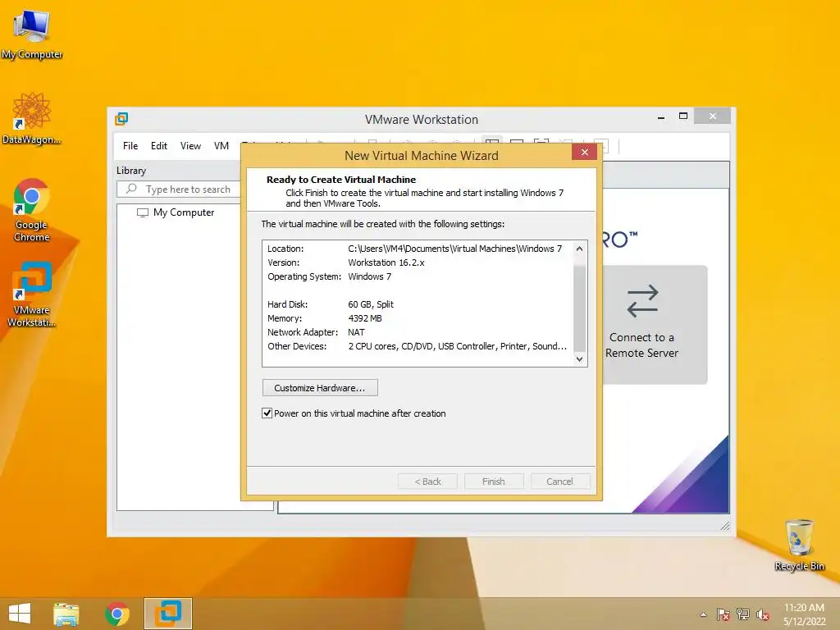The height and width of the screenshot is (630, 840).
Task: Uncheck Power on this virtual machine after creation
Action: pyautogui.click(x=267, y=413)
